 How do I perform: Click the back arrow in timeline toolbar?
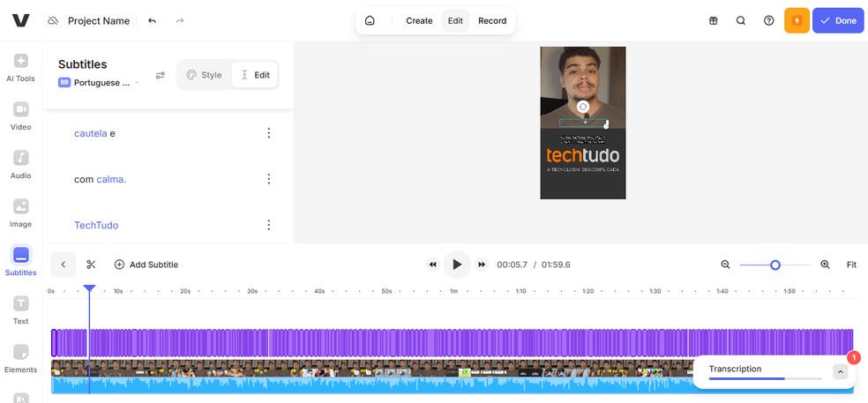click(x=64, y=265)
